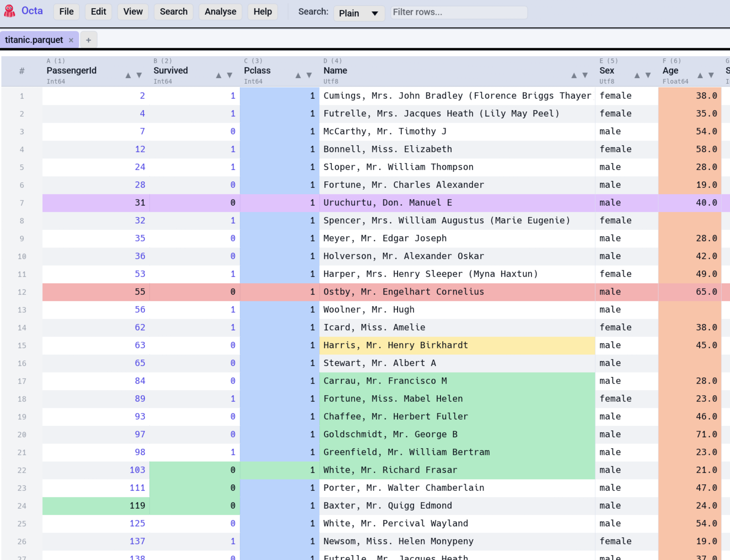This screenshot has width=730, height=560.
Task: Sort Age column ascending
Action: pos(700,75)
